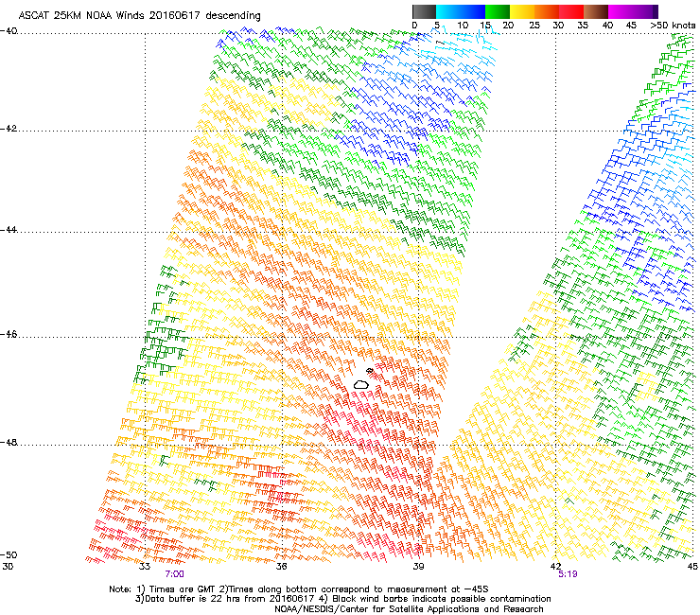Click the blue 10-15 knots legend swatch
Image resolution: width=700 pixels, height=615 pixels.
[473, 11]
